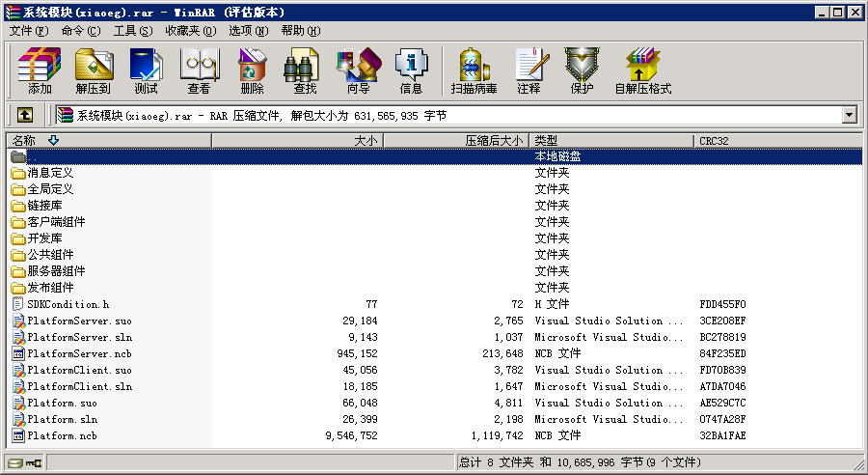This screenshot has width=868, height=475.
Task: Click the 删除 (Delete) toolbar icon
Action: pos(252,70)
